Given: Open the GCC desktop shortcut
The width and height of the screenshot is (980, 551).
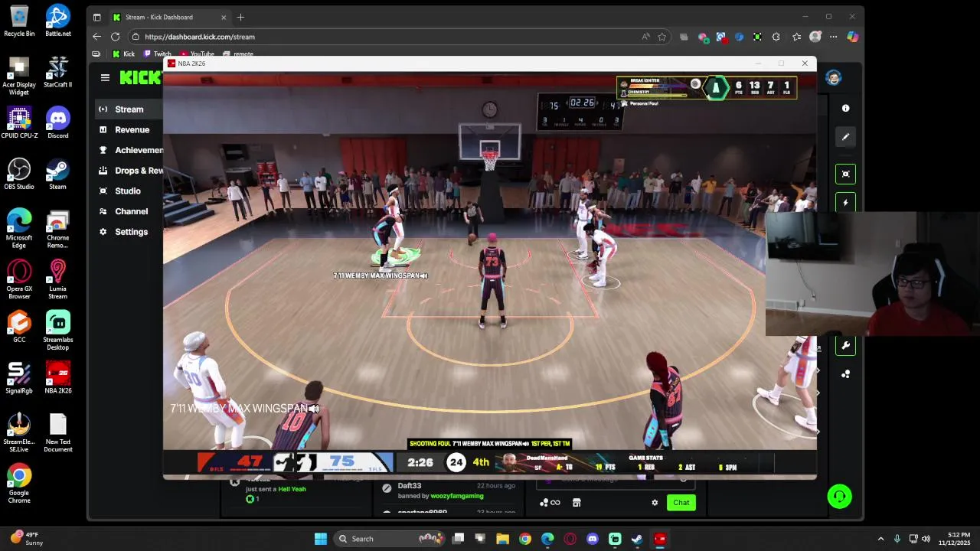Looking at the screenshot, I should [x=19, y=328].
